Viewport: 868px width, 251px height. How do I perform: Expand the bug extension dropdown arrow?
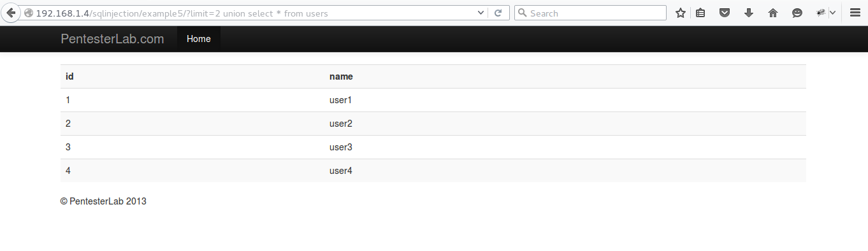tap(832, 13)
